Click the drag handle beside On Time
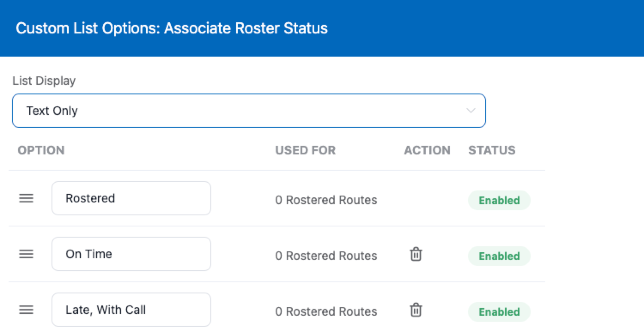This screenshot has height=332, width=644. (x=26, y=254)
